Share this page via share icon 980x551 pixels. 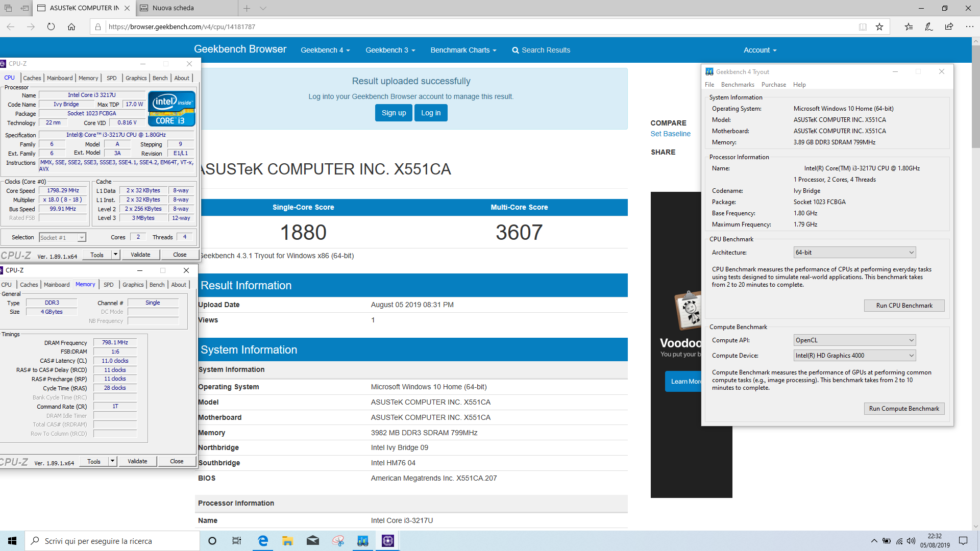949,27
